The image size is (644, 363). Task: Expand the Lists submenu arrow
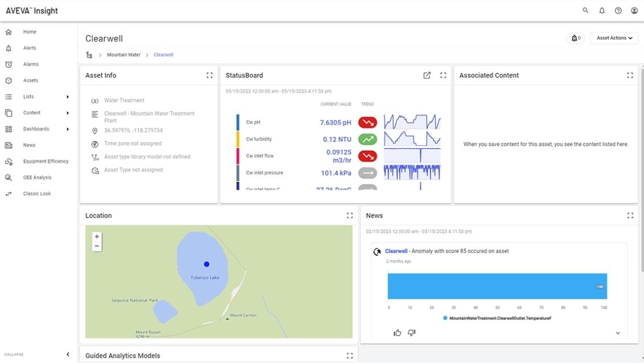pyautogui.click(x=68, y=97)
